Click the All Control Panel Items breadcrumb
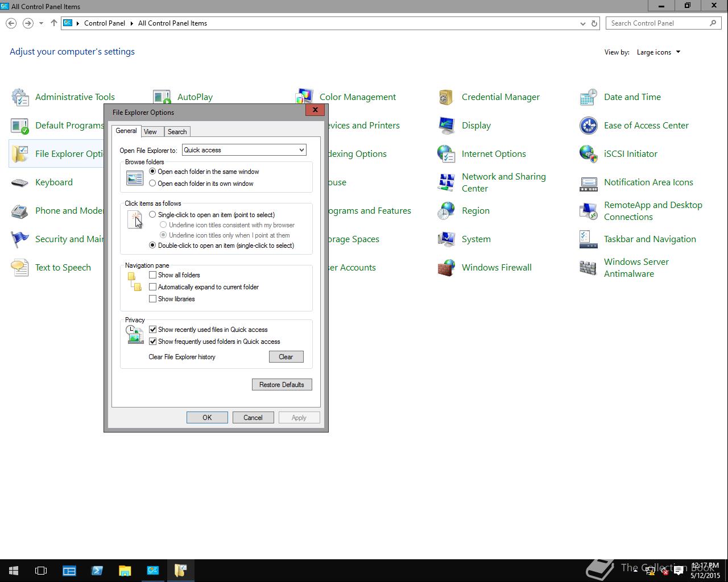The image size is (728, 582). click(172, 23)
